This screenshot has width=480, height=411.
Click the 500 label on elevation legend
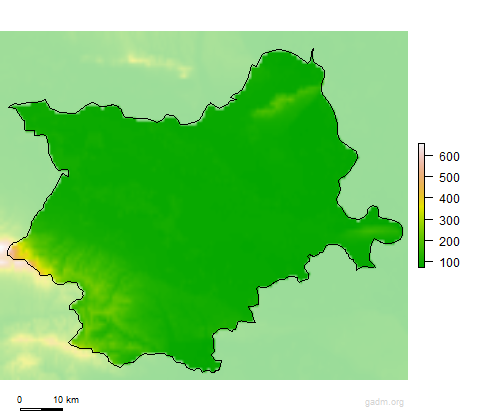tap(449, 178)
